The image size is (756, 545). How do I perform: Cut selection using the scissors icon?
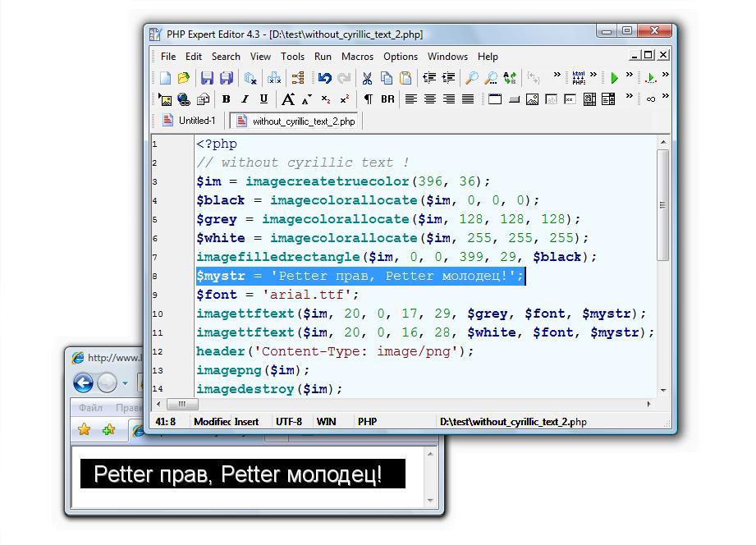click(x=368, y=78)
